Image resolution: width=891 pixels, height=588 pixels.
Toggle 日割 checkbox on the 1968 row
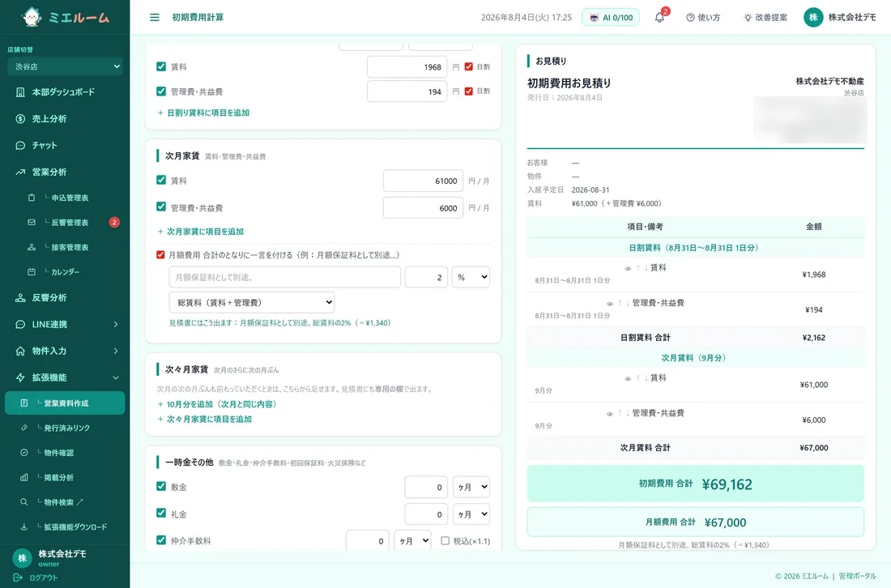point(469,66)
